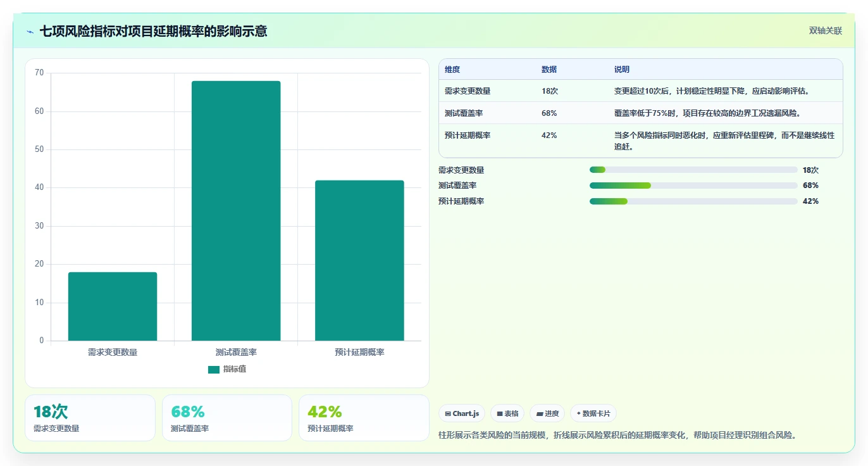This screenshot has width=868, height=466.
Task: Click the 需求变更数量 x-axis label
Action: (113, 352)
